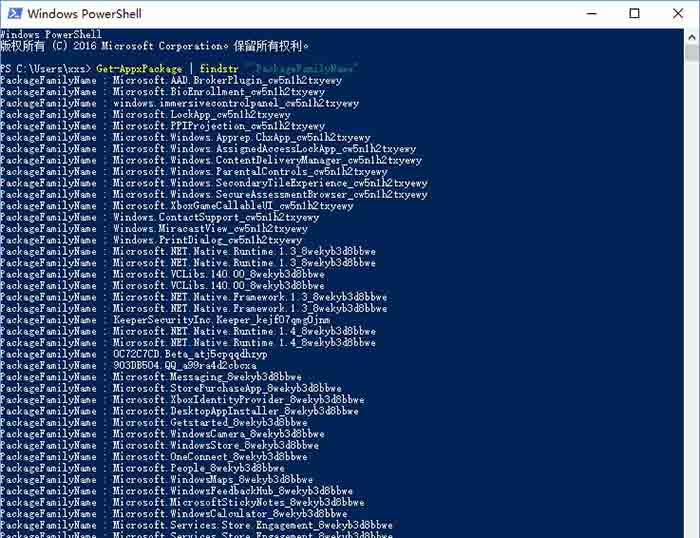Image resolution: width=700 pixels, height=538 pixels.
Task: Click the scrollbar up arrow
Action: 692,35
